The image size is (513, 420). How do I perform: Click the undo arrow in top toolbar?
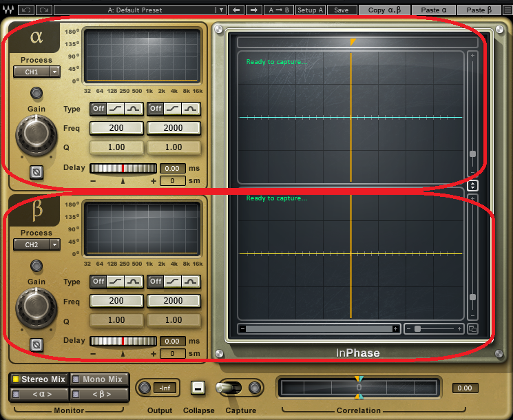click(x=27, y=10)
